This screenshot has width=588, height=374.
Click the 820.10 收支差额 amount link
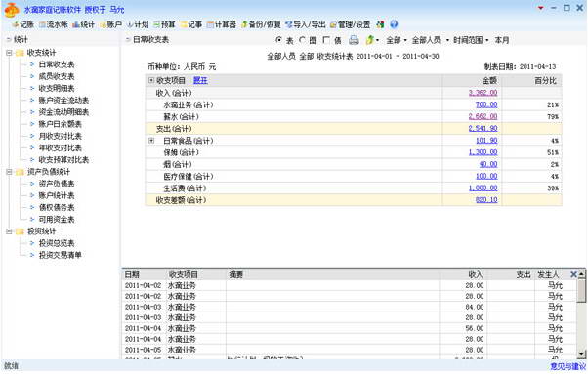click(x=486, y=200)
